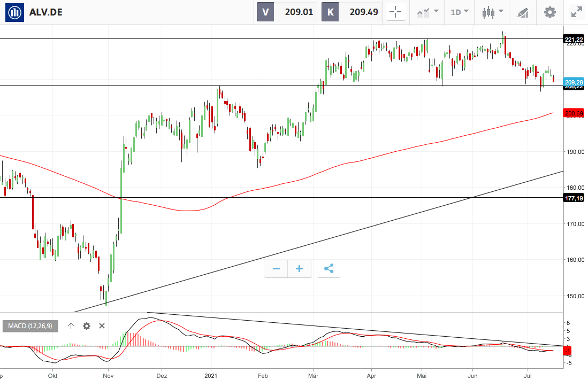Click the 200,69 moving average label
Image resolution: width=588 pixels, height=380 pixels.
(x=574, y=113)
